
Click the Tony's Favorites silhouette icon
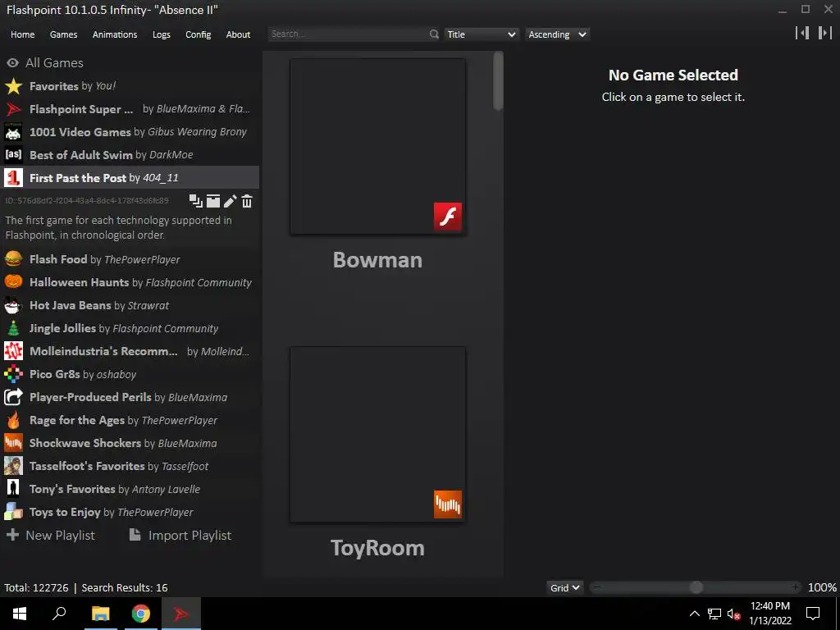tap(13, 489)
